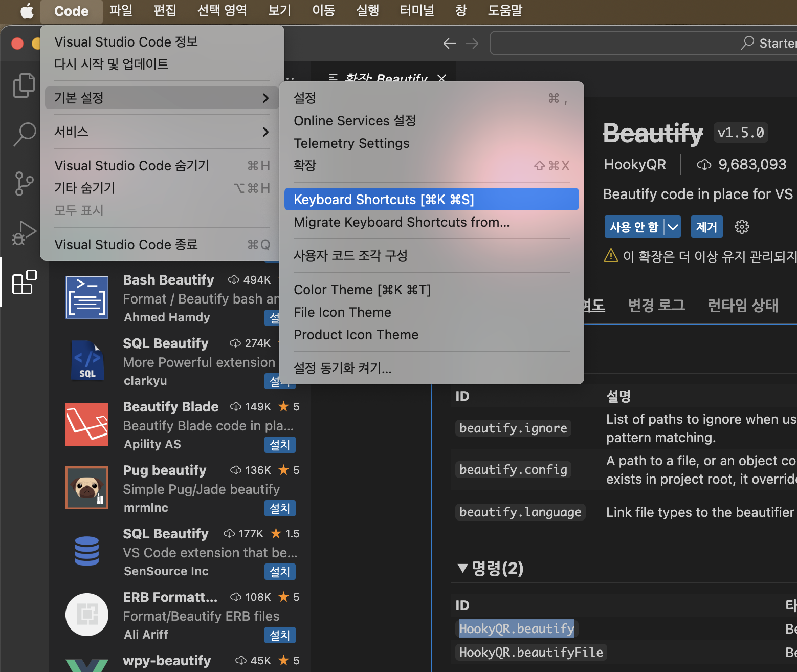The image size is (797, 672).
Task: Click the command center search field
Action: coord(643,43)
